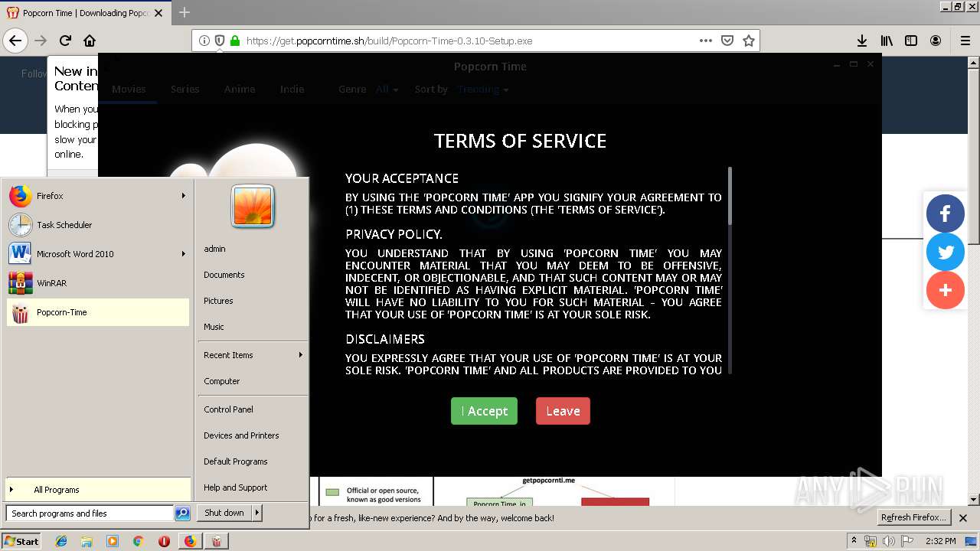
Task: Go to the Firefox home page
Action: click(x=90, y=41)
